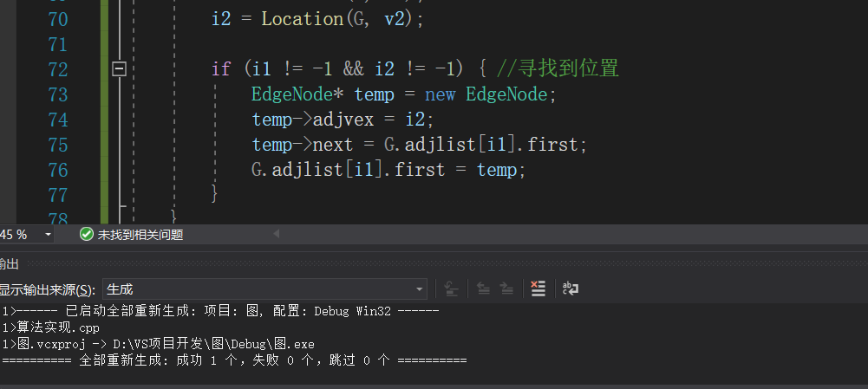Go to next message in Output toolbar
This screenshot has height=389, width=868.
coord(506,289)
